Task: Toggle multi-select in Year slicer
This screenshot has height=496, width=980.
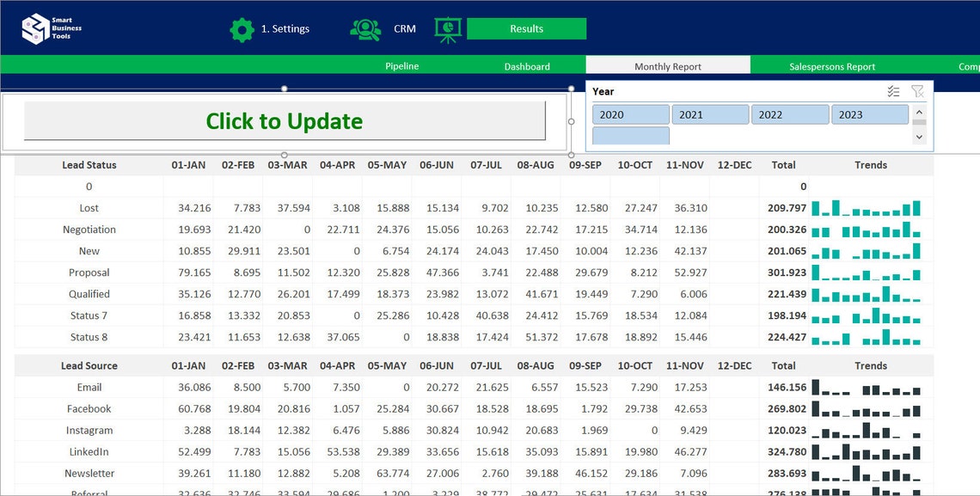Action: pyautogui.click(x=893, y=92)
